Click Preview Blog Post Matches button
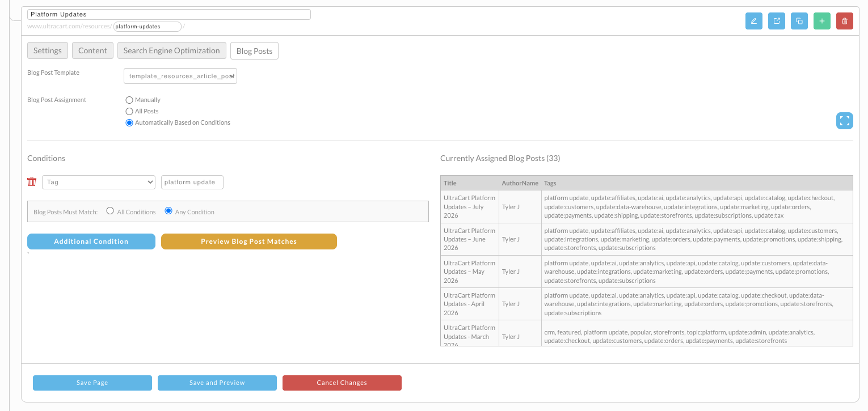This screenshot has width=868, height=411. tap(249, 241)
